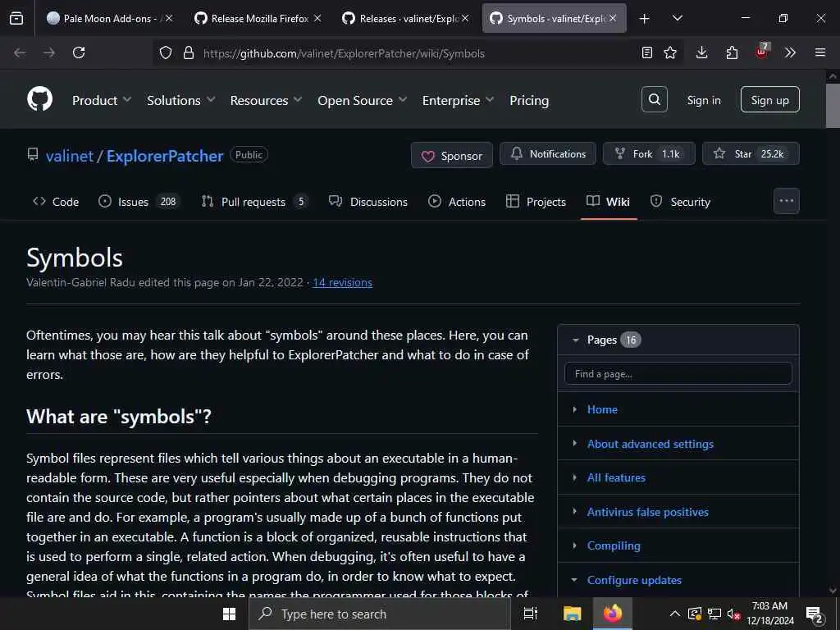Open All features wiki page
The image size is (840, 630).
[x=616, y=478]
